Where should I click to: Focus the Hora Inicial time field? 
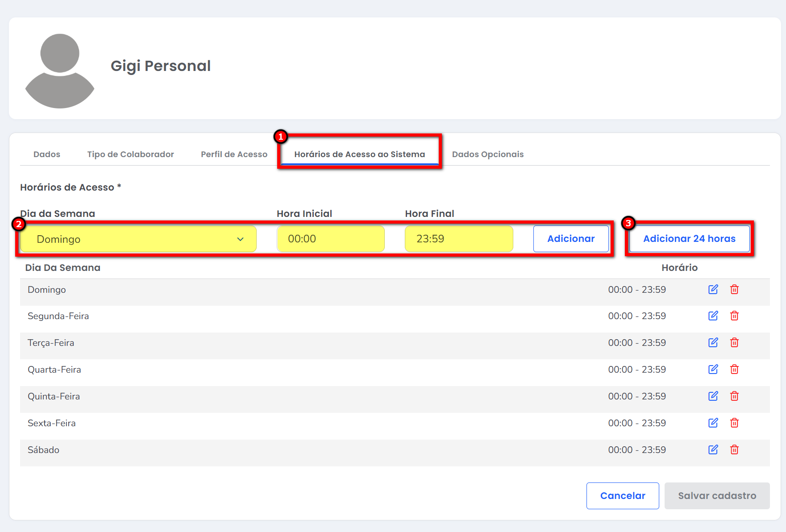pos(330,239)
